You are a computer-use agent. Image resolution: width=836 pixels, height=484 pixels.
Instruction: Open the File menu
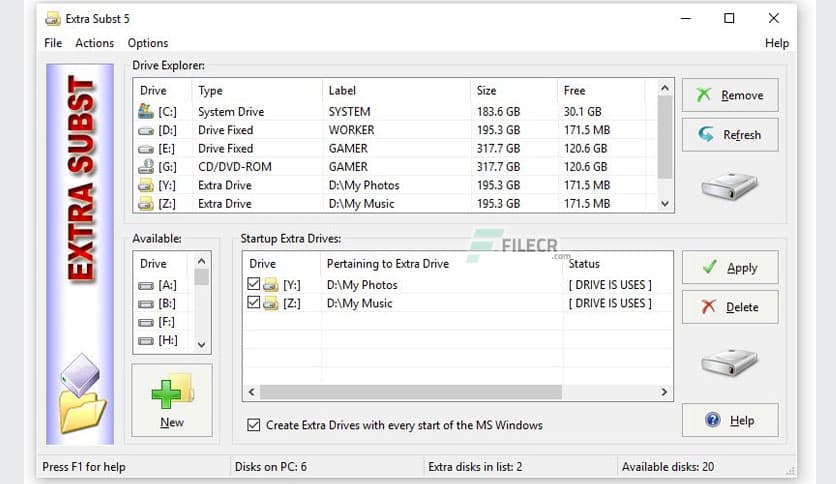(53, 43)
